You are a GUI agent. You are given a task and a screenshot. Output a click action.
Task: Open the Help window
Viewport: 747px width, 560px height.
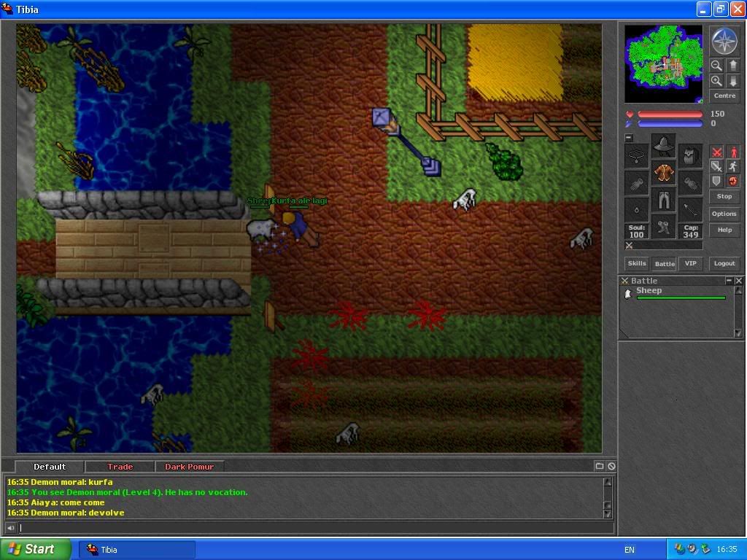pos(724,230)
